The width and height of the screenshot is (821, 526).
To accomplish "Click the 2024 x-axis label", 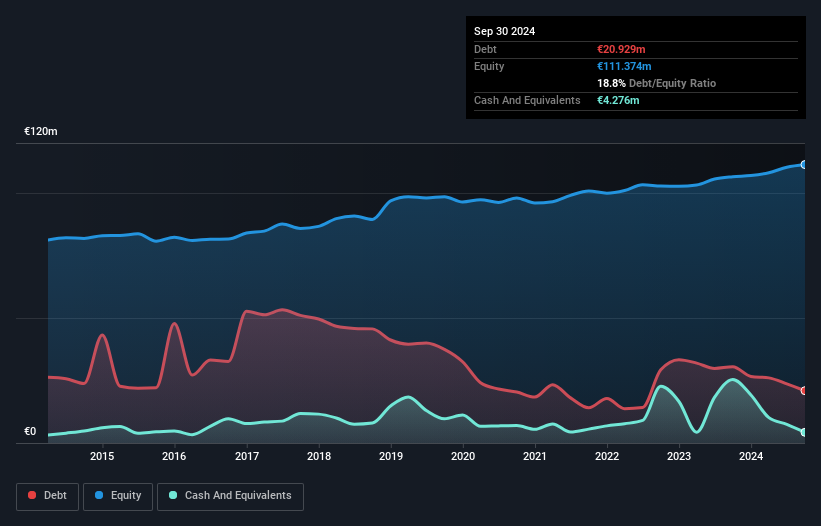I will tap(751, 456).
